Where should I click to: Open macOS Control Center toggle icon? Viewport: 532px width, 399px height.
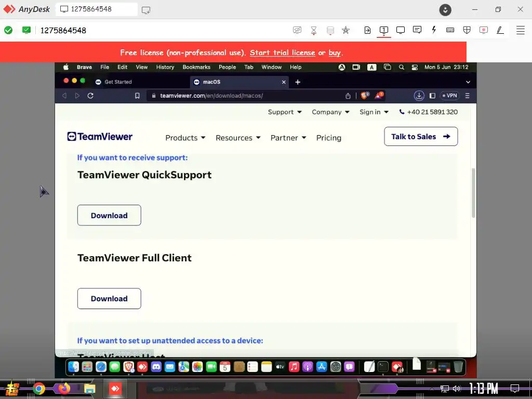point(415,67)
